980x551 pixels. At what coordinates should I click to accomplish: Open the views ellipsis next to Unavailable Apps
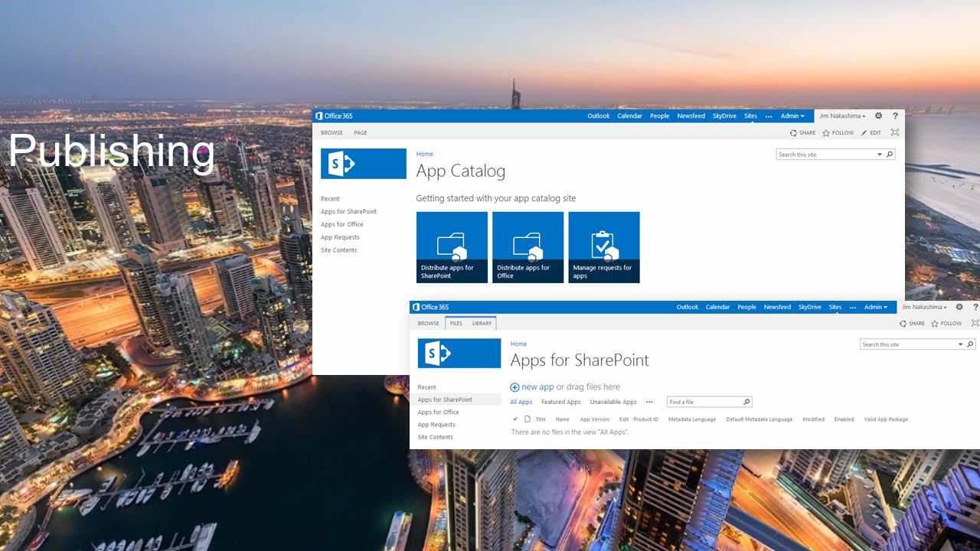(x=649, y=402)
